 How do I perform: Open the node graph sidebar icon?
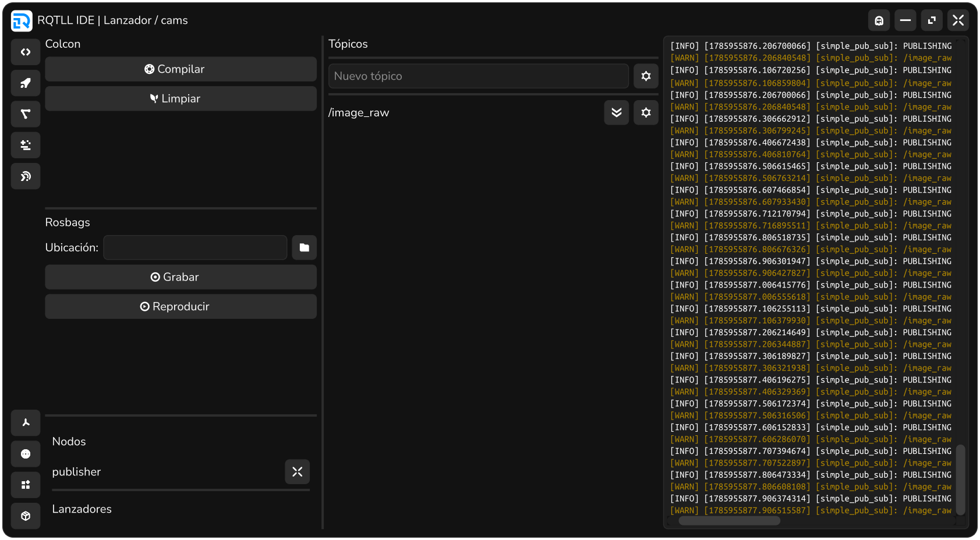26,114
